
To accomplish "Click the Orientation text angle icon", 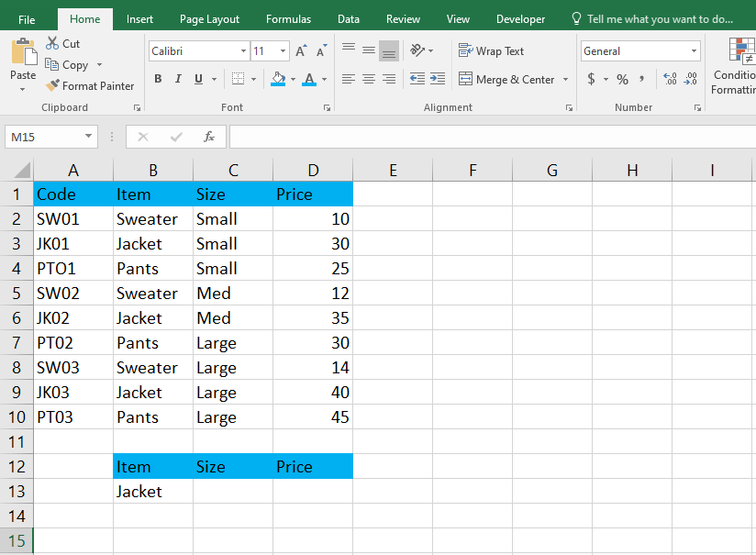I will pos(417,50).
